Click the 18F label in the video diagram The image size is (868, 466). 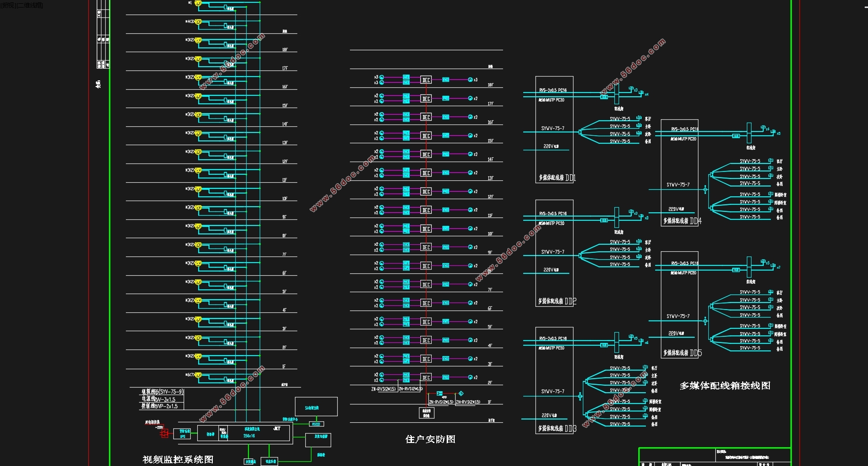285,49
